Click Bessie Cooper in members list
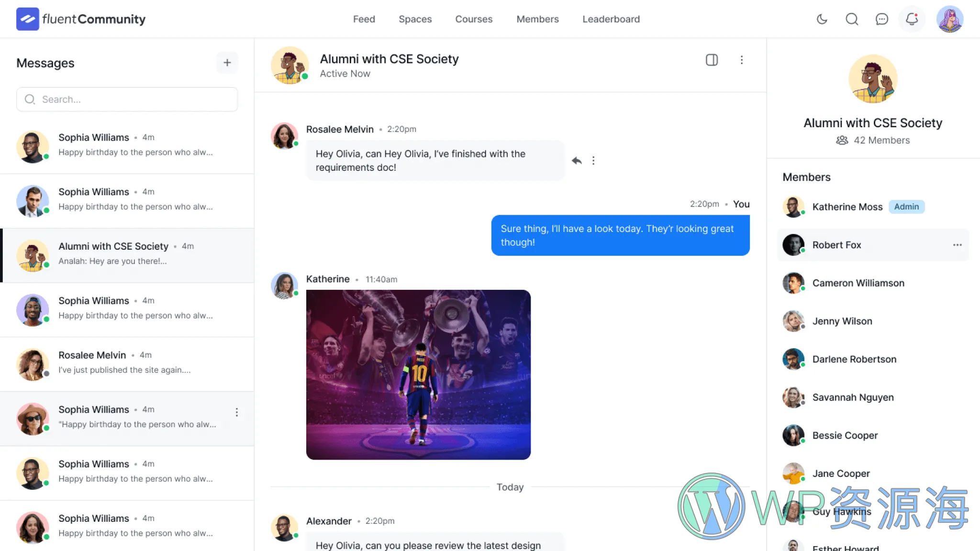Image resolution: width=980 pixels, height=551 pixels. [x=845, y=436]
